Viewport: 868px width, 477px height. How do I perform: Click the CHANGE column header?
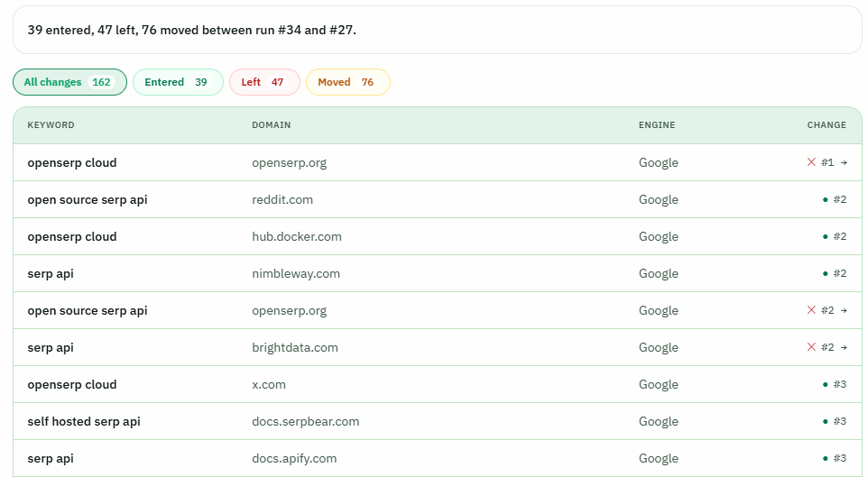[x=826, y=125]
